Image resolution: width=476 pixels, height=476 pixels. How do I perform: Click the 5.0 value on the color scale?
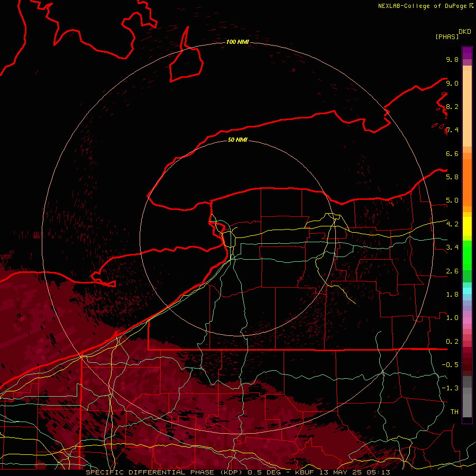[452, 200]
